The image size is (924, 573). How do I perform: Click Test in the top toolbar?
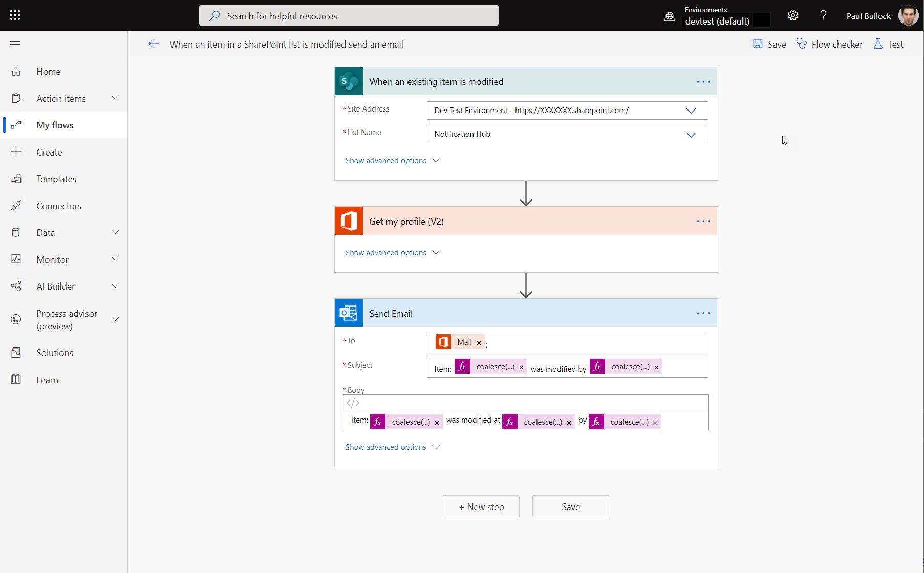point(889,45)
